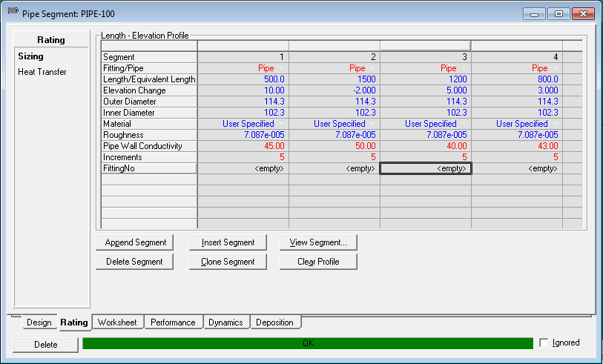Click wall conductivity 50.00 cell
The image size is (603, 364).
click(x=335, y=146)
